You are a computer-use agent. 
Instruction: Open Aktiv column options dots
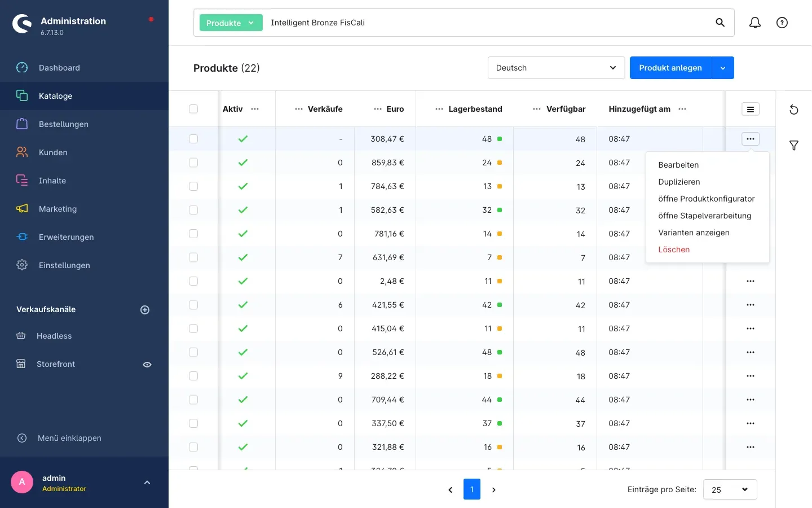pyautogui.click(x=255, y=109)
